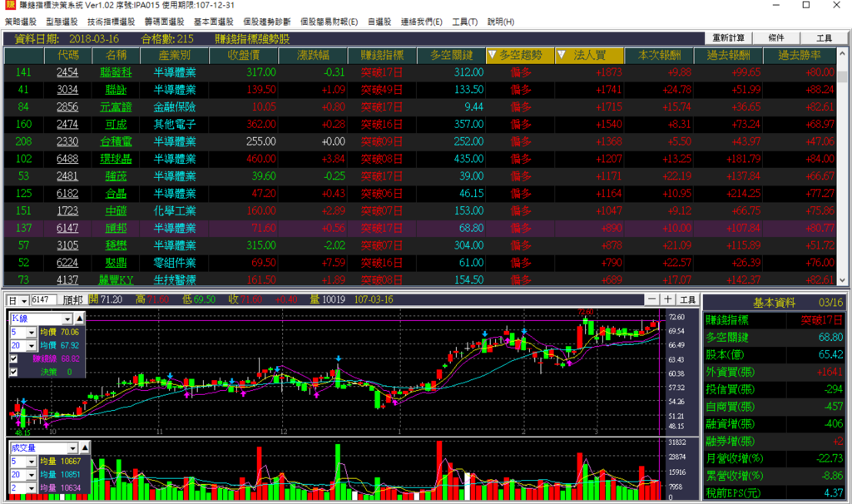The image size is (852, 504).
Task: Uncheck the 決策 checkbox
Action: [x=13, y=372]
